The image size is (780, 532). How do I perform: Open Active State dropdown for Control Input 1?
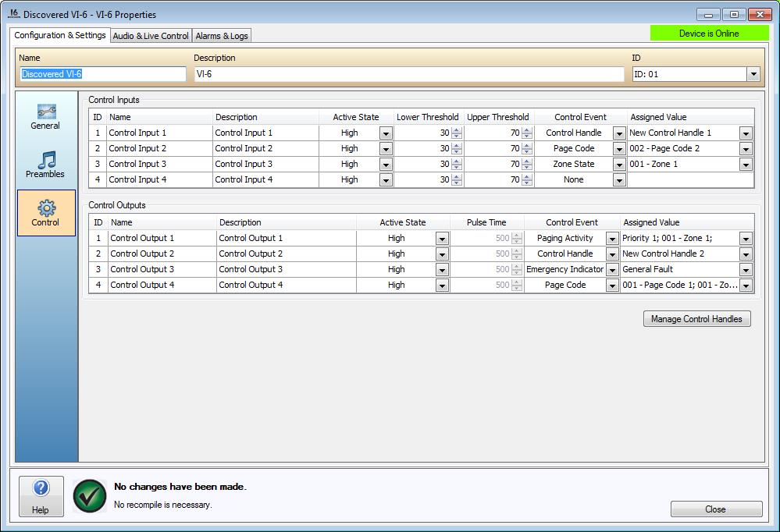[386, 133]
